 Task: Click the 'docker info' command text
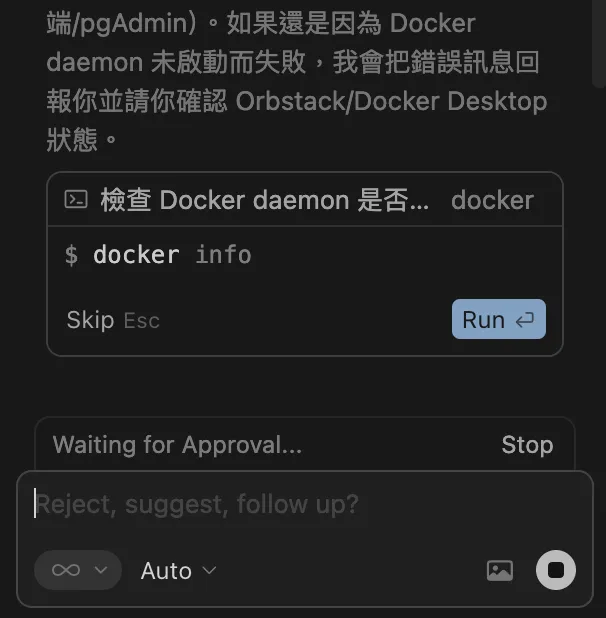pos(172,255)
